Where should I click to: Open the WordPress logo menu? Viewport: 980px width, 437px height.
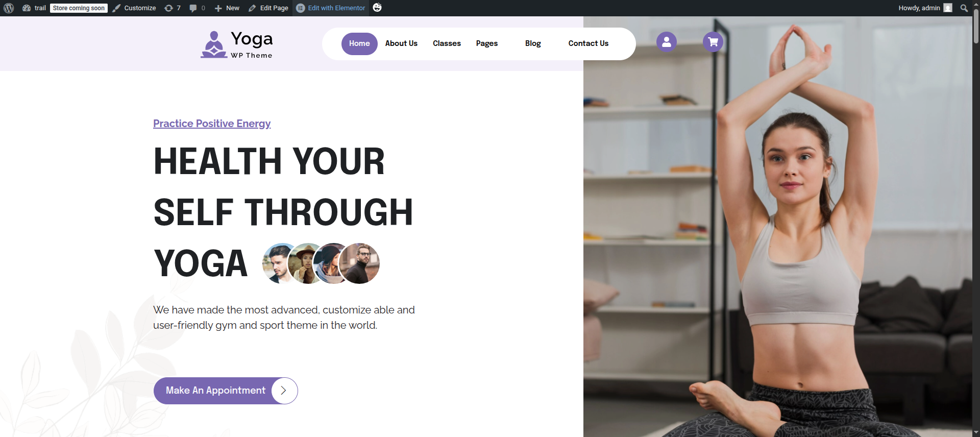9,8
